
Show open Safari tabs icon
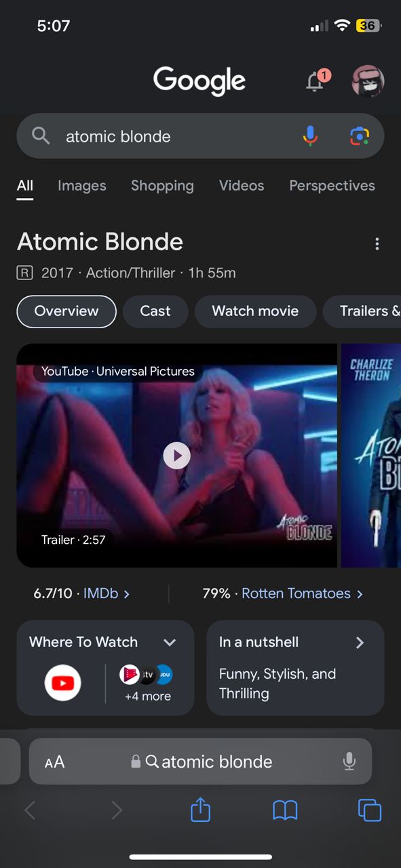click(x=370, y=810)
